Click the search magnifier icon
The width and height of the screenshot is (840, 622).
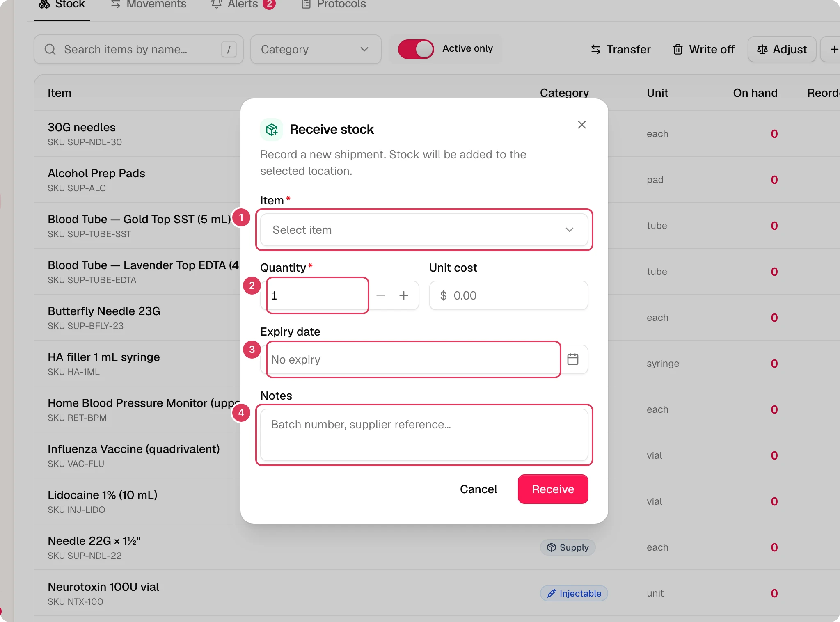(x=50, y=49)
